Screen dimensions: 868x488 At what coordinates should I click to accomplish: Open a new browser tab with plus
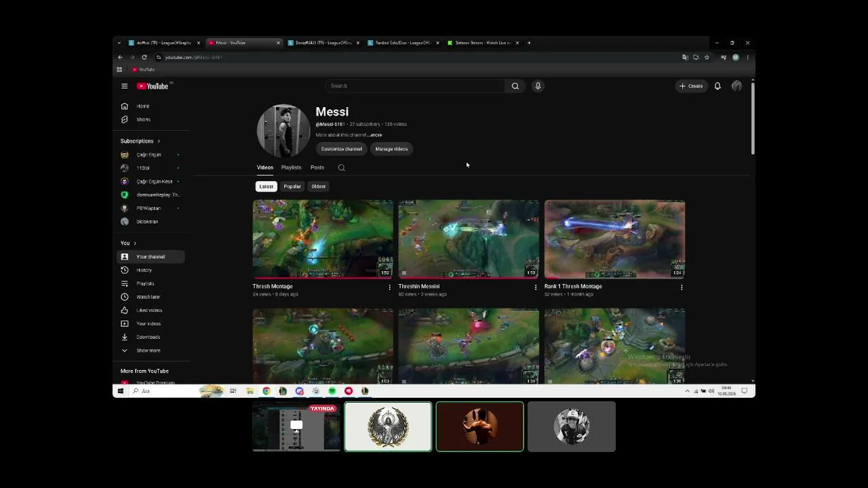[x=529, y=43]
